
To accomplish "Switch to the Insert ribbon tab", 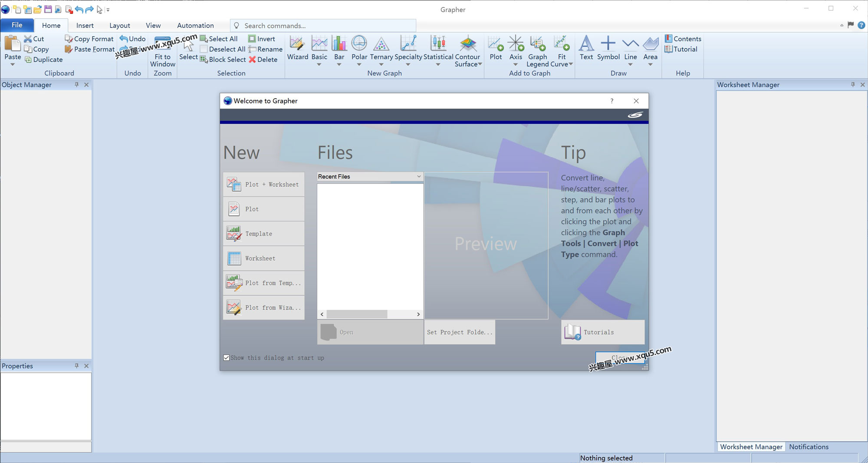I will 85,26.
